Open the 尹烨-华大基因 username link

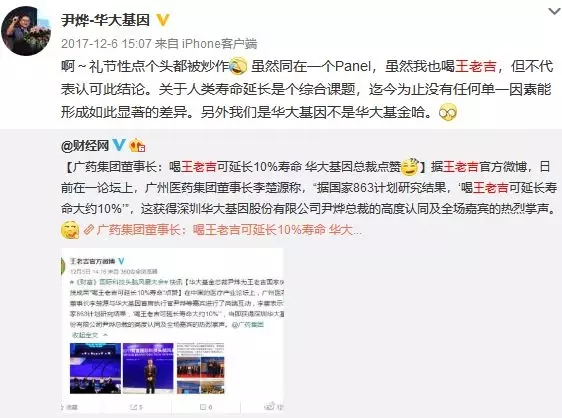point(105,20)
